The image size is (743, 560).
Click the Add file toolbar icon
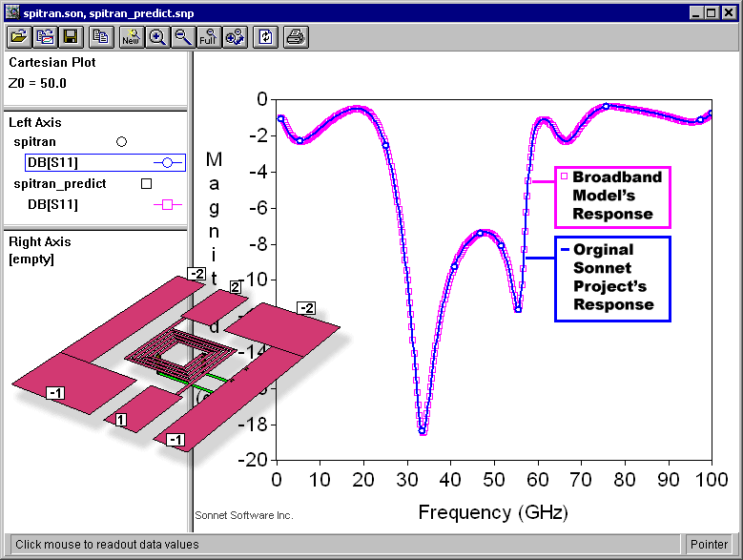pos(45,37)
